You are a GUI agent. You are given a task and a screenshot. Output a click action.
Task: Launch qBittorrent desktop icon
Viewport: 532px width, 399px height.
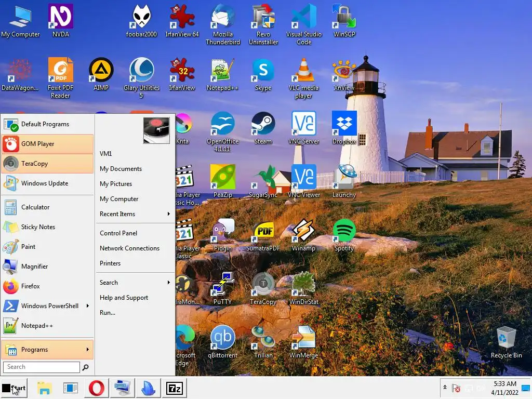coord(222,342)
